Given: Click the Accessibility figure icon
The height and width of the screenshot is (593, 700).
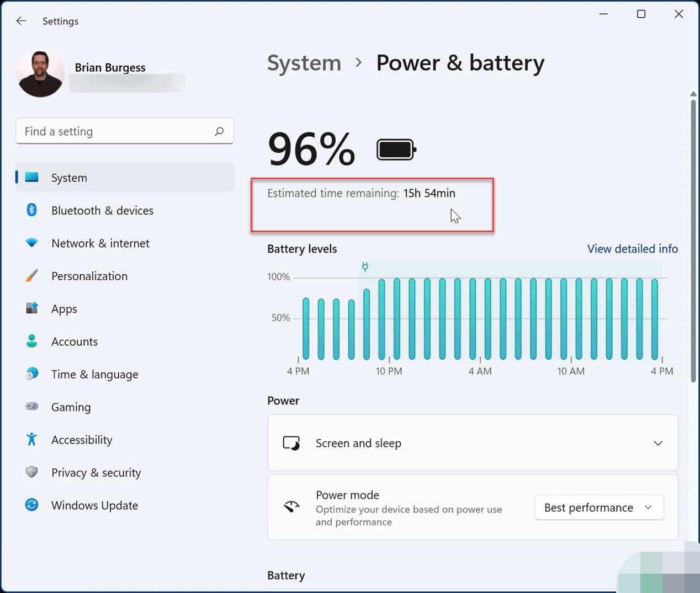Looking at the screenshot, I should [x=32, y=440].
